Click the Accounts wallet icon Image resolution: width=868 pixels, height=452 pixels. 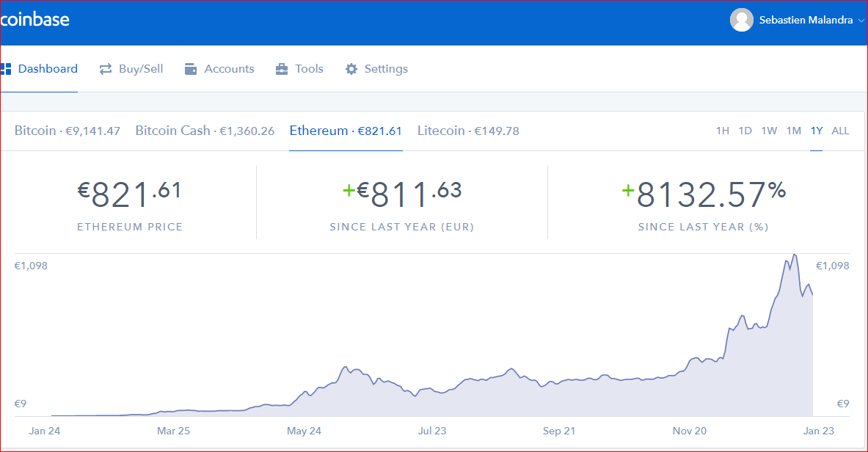(x=191, y=69)
